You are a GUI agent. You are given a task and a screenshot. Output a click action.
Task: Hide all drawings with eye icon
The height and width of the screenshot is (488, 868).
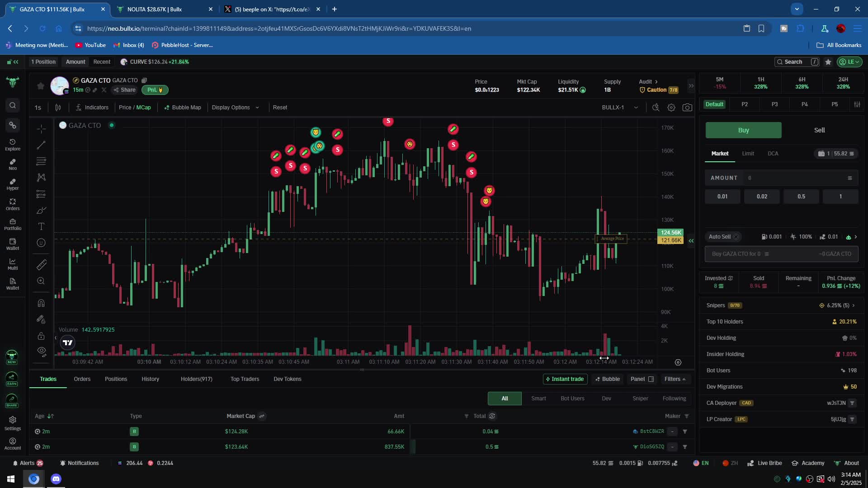41,351
